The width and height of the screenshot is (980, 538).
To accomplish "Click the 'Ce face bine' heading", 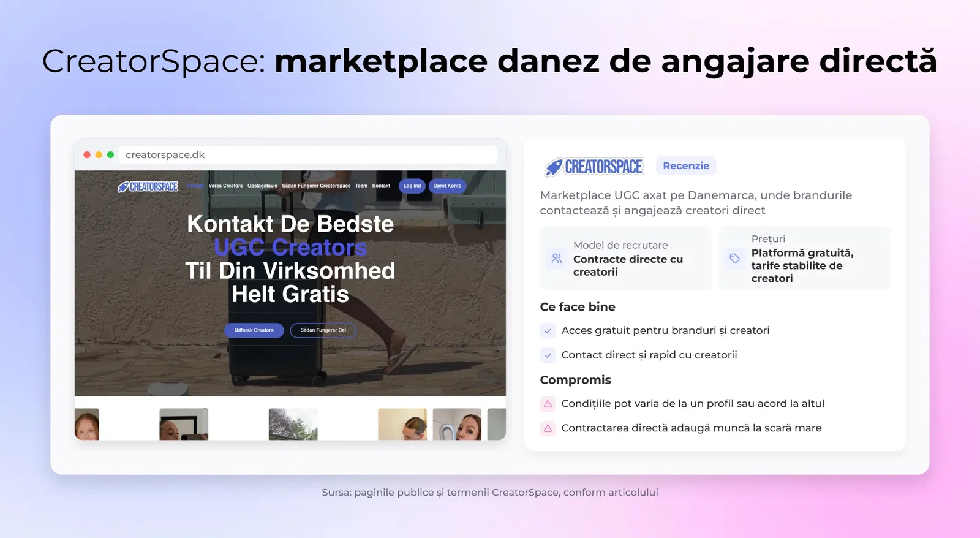I will point(578,307).
